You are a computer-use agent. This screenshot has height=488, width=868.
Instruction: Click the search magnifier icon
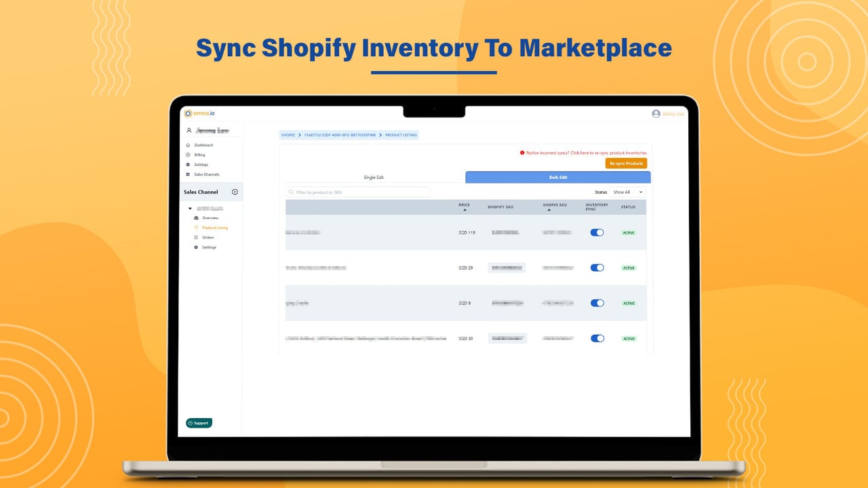coord(292,192)
